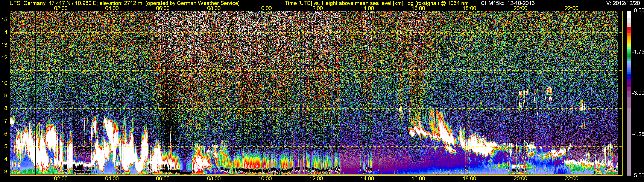Screen dimensions: 644x182
Task: Click the 15 km height axis label
Action: 5,19
